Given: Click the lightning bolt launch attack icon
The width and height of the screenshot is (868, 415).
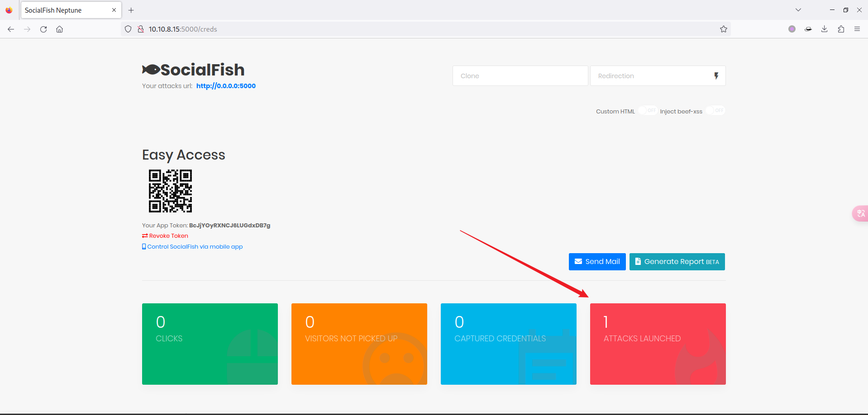Looking at the screenshot, I should tap(716, 76).
